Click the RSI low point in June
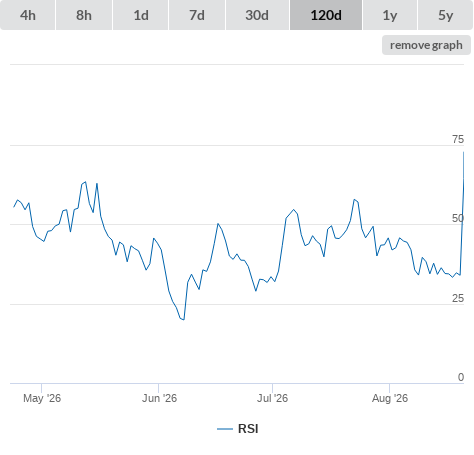474x455 pixels. click(183, 319)
